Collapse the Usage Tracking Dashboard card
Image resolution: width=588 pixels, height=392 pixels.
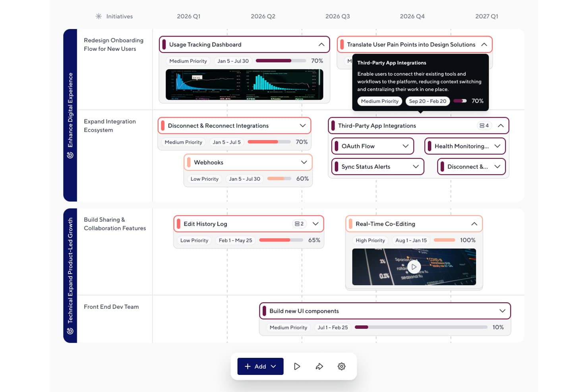[x=321, y=44]
